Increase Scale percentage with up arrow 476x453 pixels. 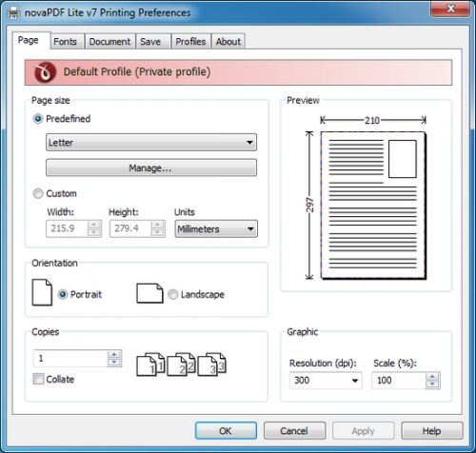click(432, 376)
